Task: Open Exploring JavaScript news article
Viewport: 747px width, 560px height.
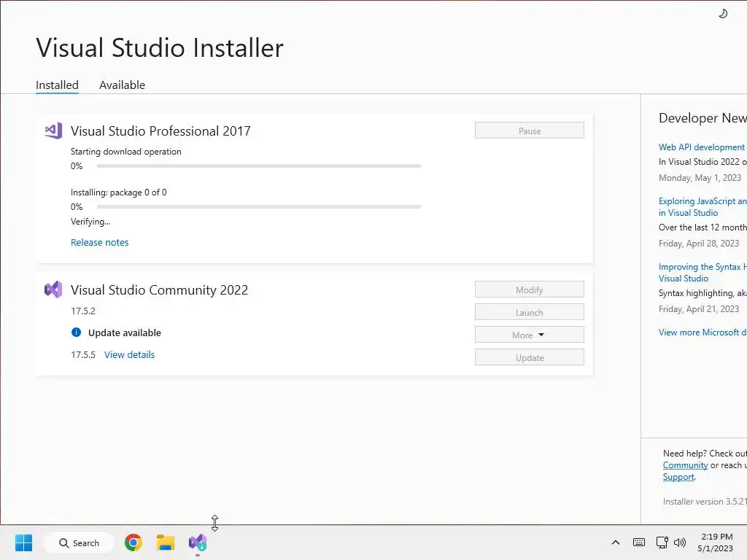Action: 703,206
